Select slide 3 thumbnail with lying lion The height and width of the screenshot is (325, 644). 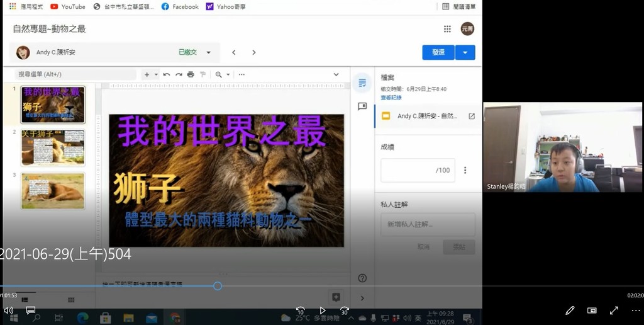coord(53,191)
